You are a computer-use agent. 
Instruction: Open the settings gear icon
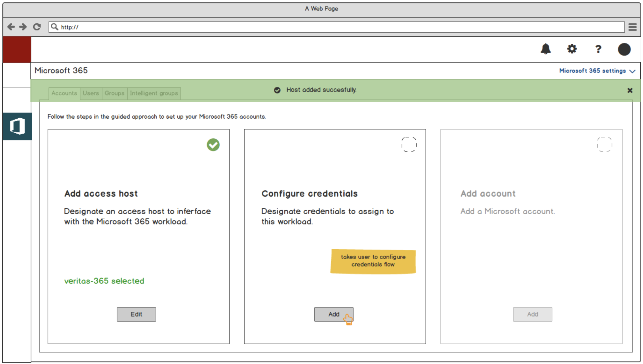(x=572, y=49)
